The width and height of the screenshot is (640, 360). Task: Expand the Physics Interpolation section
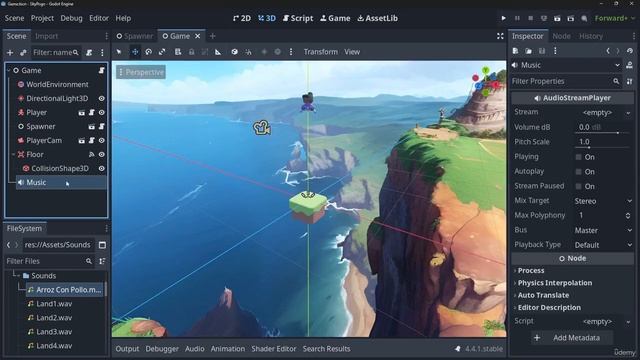(555, 283)
